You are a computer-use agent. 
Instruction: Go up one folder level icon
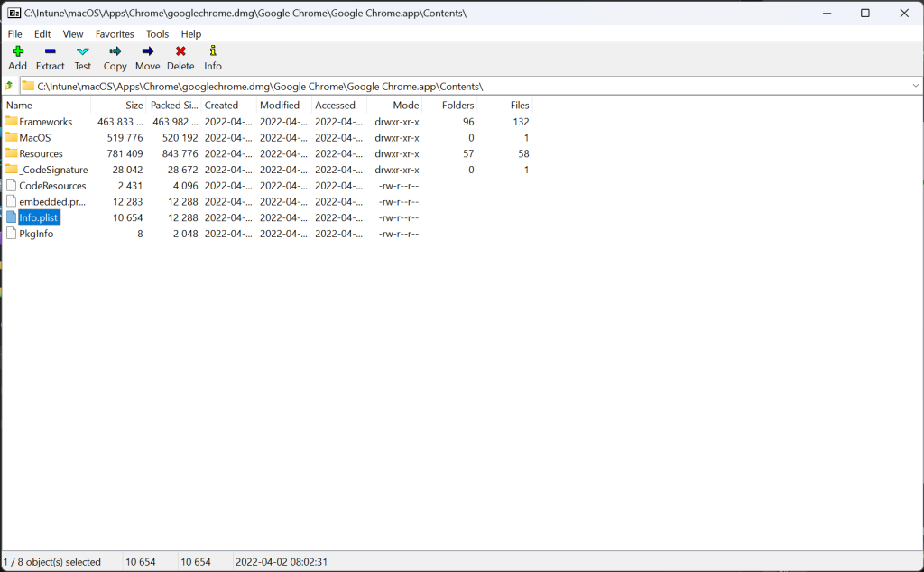click(9, 86)
